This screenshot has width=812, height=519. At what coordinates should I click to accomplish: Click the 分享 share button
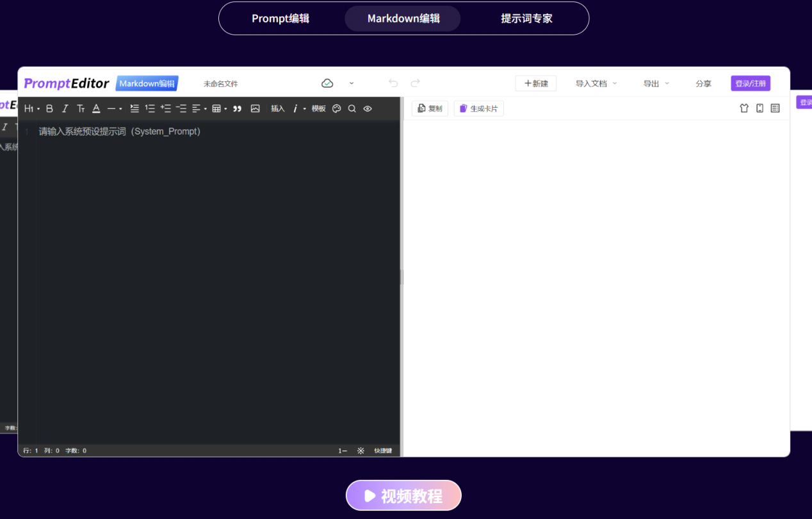tap(703, 83)
